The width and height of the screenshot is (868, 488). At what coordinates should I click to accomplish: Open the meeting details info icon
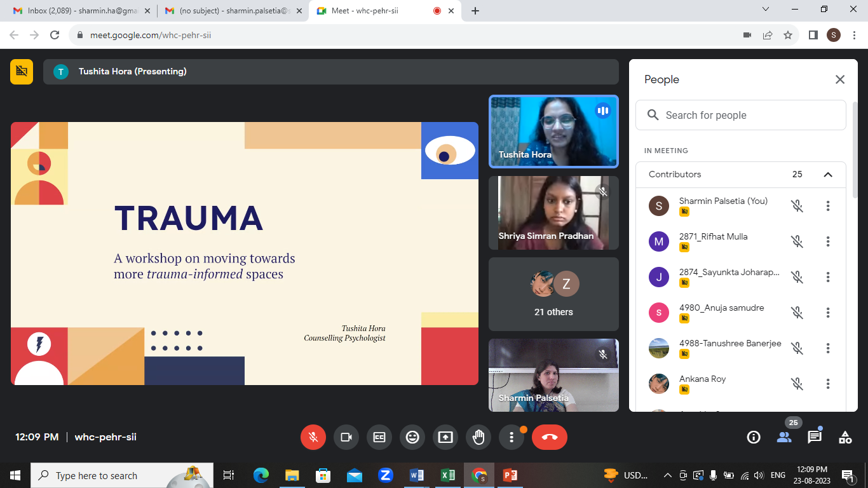(x=754, y=437)
